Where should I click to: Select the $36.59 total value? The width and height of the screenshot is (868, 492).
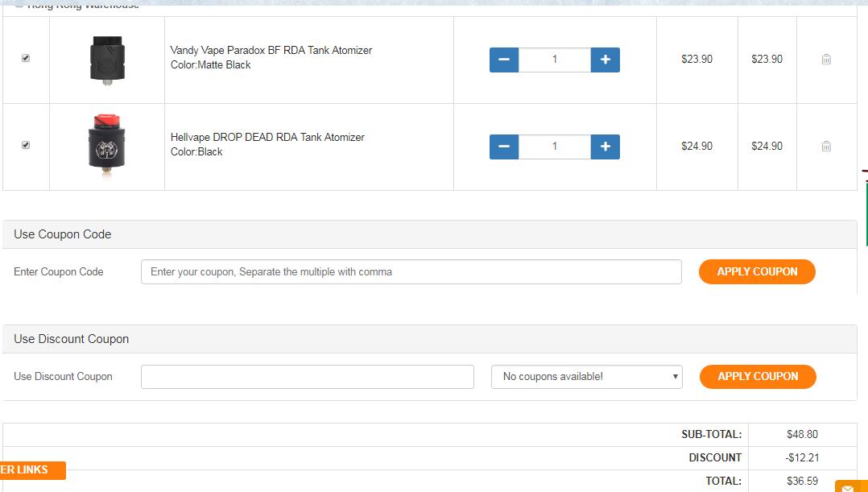point(802,481)
